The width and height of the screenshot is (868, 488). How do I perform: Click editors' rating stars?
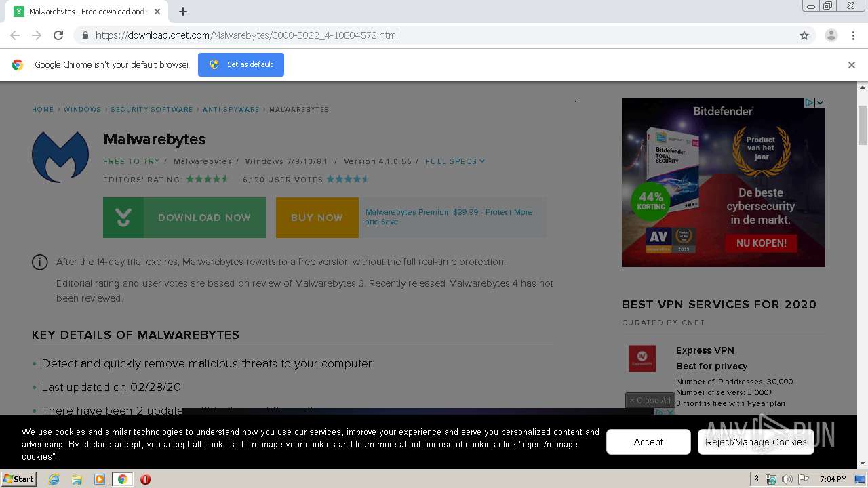pyautogui.click(x=208, y=179)
